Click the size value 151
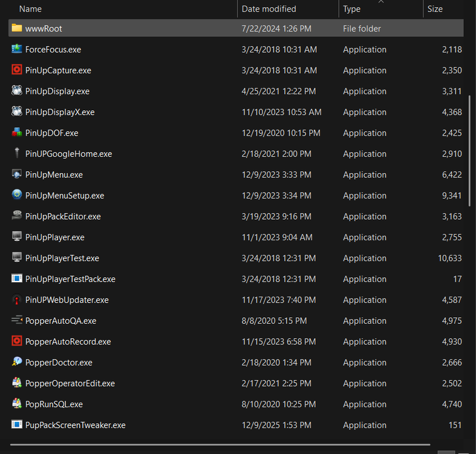 point(455,425)
